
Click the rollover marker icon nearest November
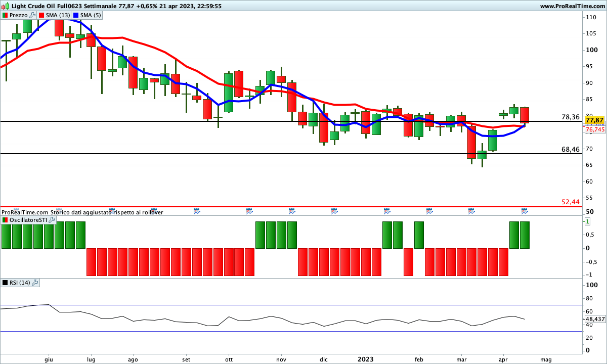(x=292, y=211)
